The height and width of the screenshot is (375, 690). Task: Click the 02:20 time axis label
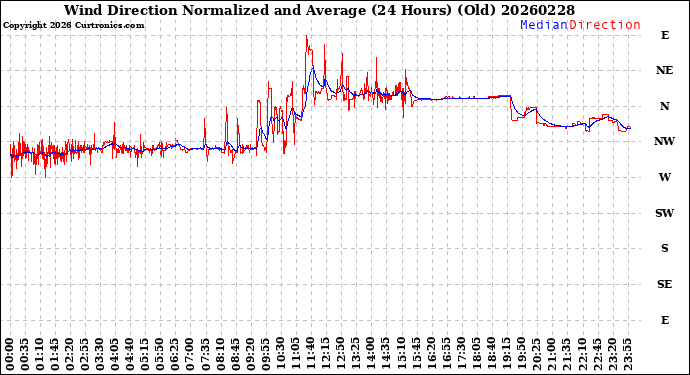coord(70,355)
